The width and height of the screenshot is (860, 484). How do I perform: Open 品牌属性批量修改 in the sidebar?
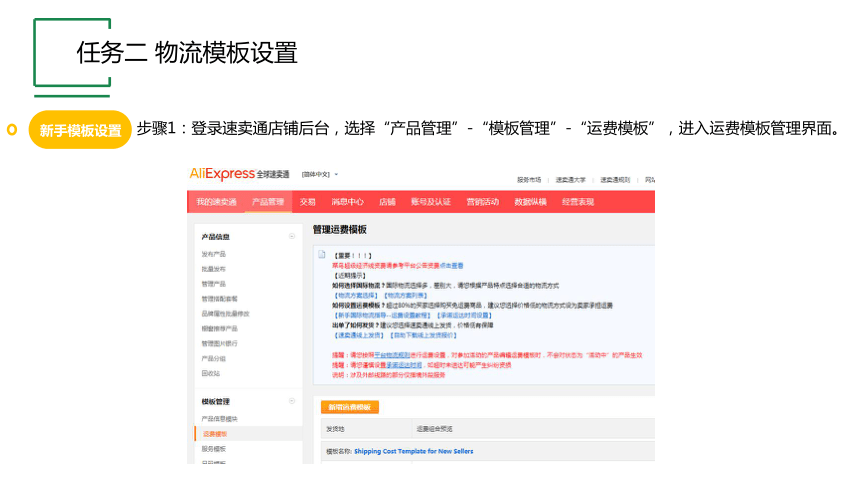click(x=225, y=314)
